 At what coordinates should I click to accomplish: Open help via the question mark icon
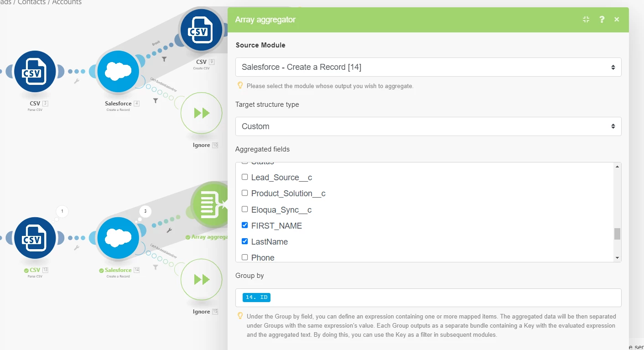[602, 19]
